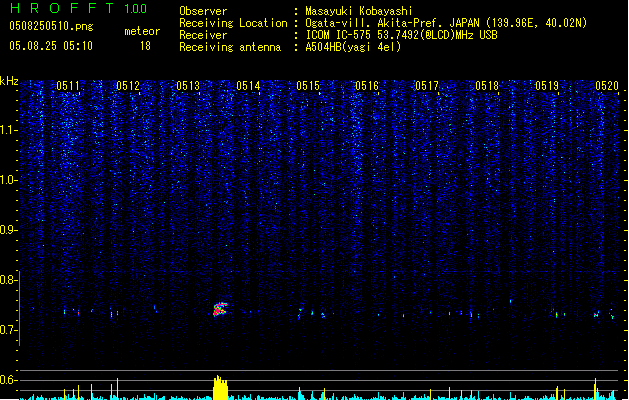Click the Observer label
This screenshot has height=400, width=629.
tap(203, 11)
